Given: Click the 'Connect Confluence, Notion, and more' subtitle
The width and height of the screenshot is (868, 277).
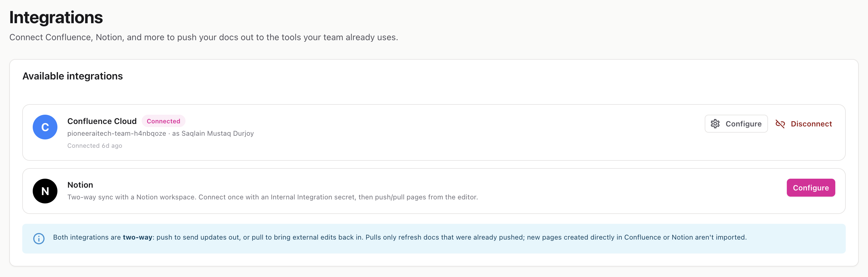Looking at the screenshot, I should pyautogui.click(x=203, y=37).
